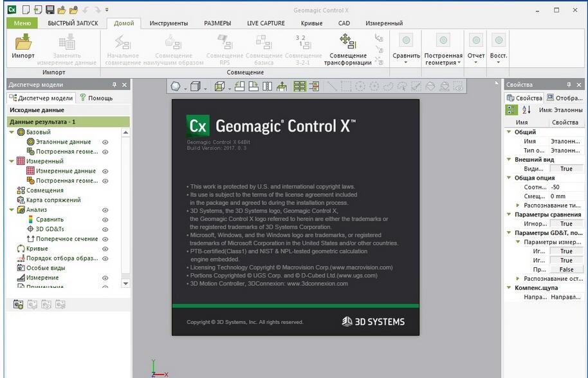The width and height of the screenshot is (588, 378).
Task: Pin the Диспетчер модели panel
Action: [x=115, y=85]
